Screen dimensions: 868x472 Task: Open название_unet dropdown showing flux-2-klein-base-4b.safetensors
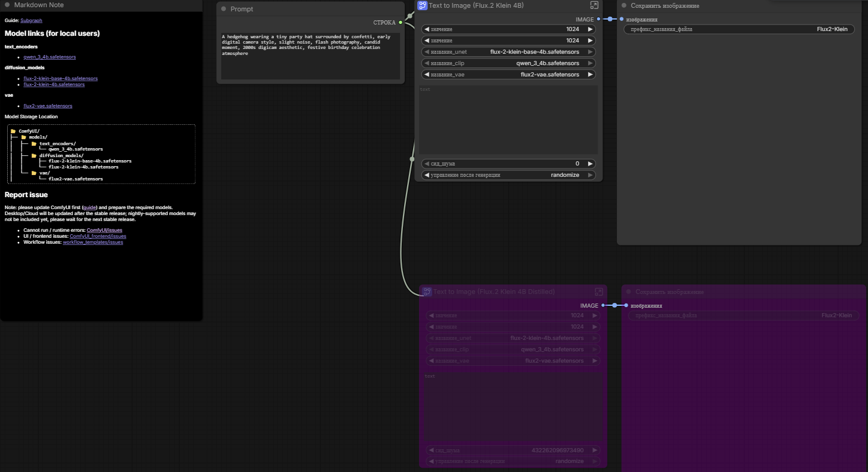coord(509,52)
